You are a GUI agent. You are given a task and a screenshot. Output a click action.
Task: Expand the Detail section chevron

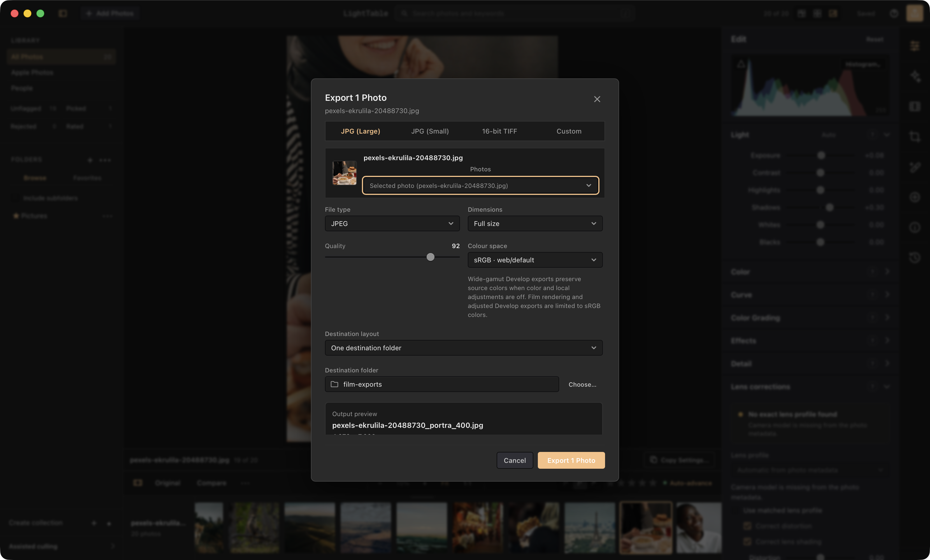(887, 363)
